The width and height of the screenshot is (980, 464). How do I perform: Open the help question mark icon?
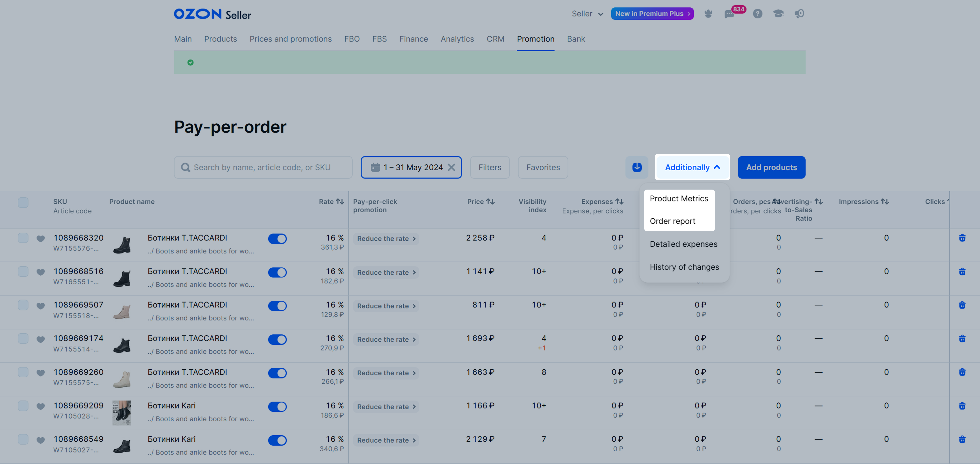757,14
